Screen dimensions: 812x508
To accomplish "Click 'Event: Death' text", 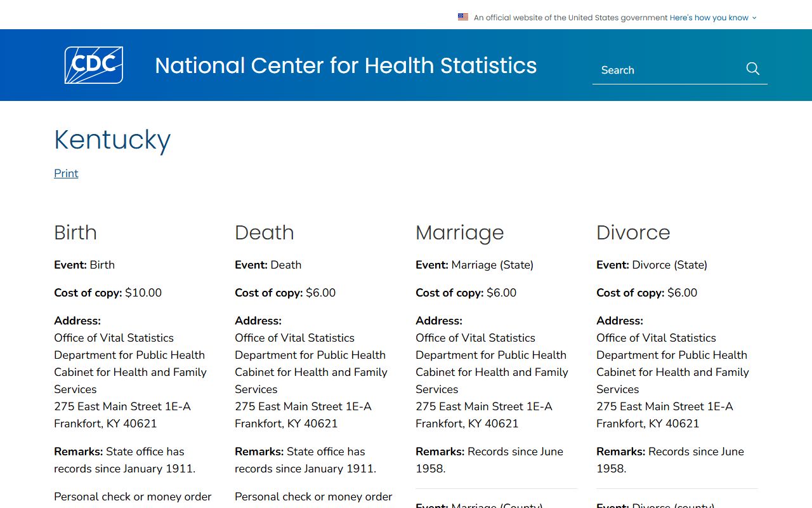I will [268, 265].
